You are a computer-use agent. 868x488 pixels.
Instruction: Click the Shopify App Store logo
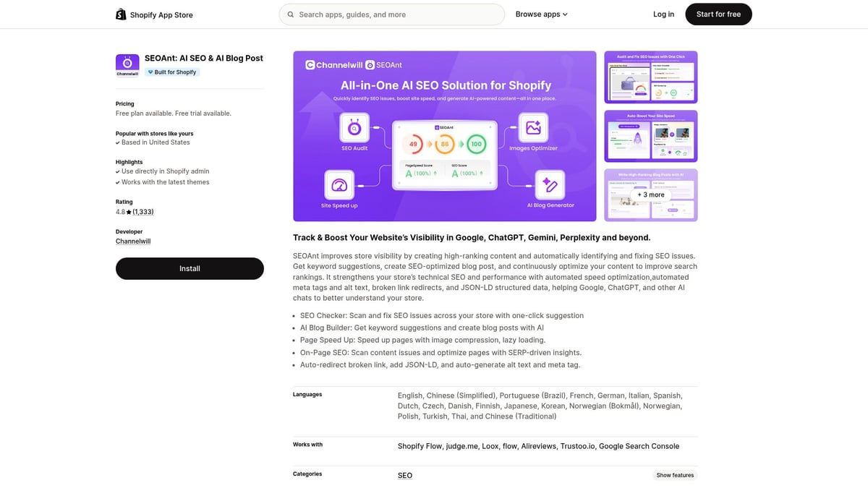click(x=121, y=14)
